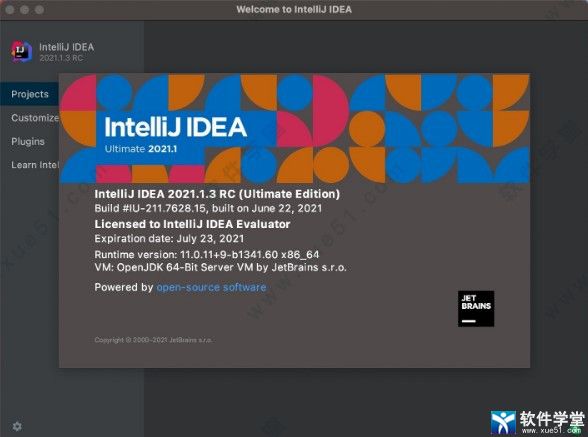
Task: Open the settings gear icon
Action: tap(17, 426)
